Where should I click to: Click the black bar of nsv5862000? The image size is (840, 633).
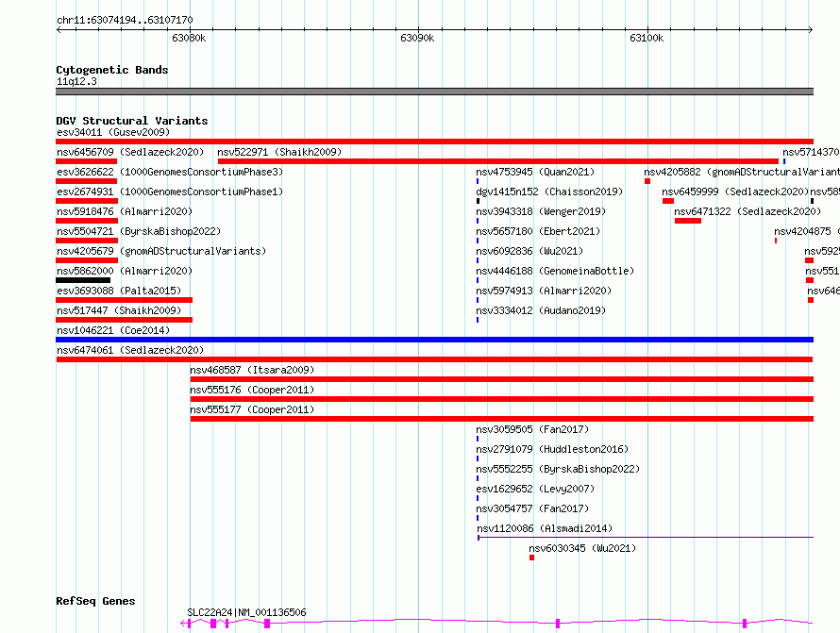83,280
